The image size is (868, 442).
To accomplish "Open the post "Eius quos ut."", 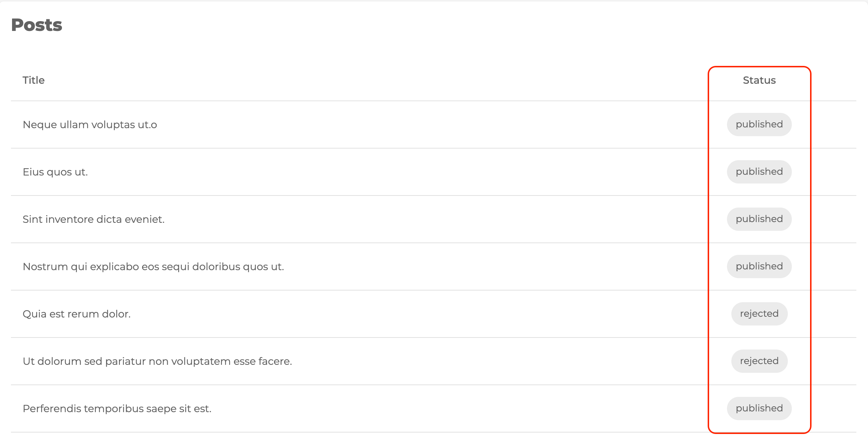I will 55,172.
